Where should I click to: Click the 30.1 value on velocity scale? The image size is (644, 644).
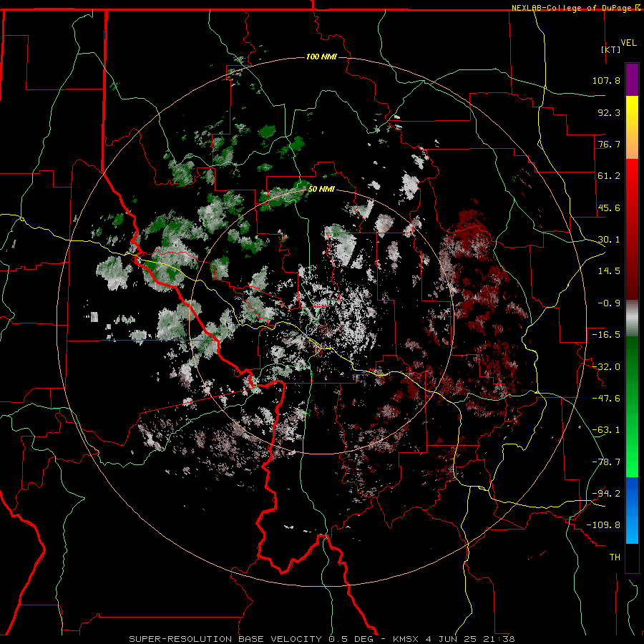click(609, 240)
